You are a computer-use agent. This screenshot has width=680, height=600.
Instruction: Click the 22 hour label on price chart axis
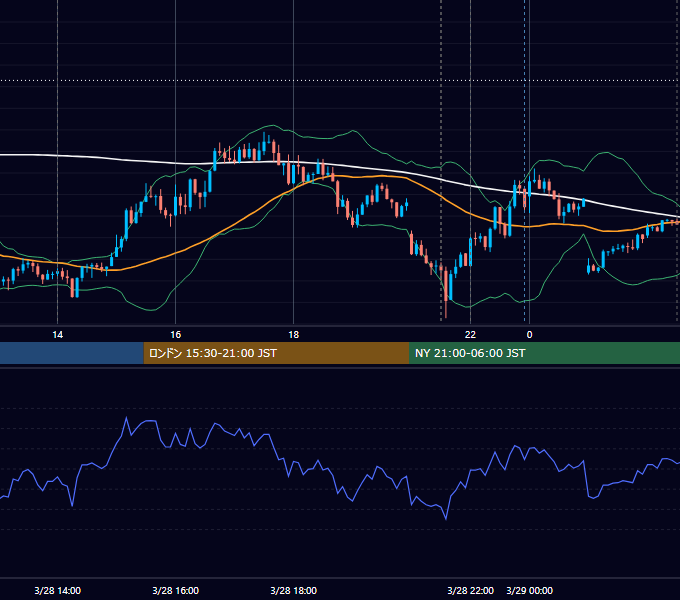pos(470,335)
